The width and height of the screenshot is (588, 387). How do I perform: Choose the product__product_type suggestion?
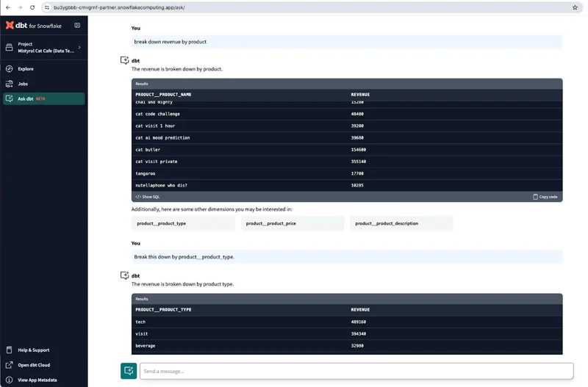pos(183,223)
